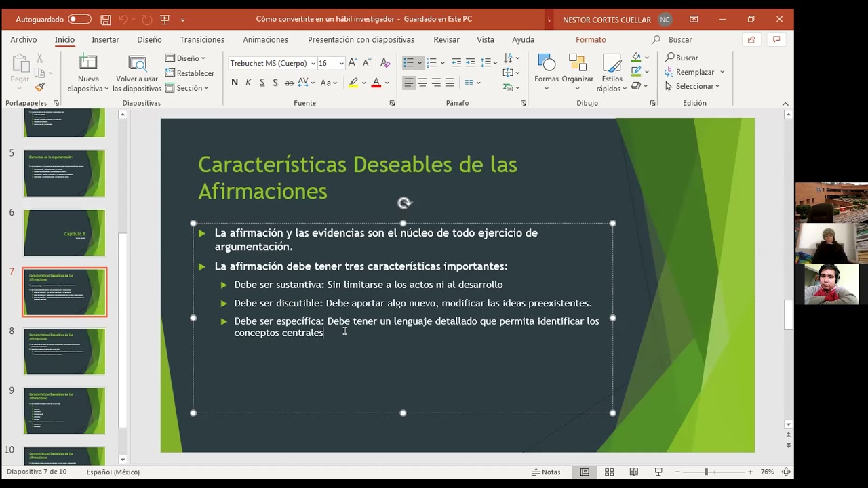
Task: Open Formas shapes gallery
Action: [547, 73]
